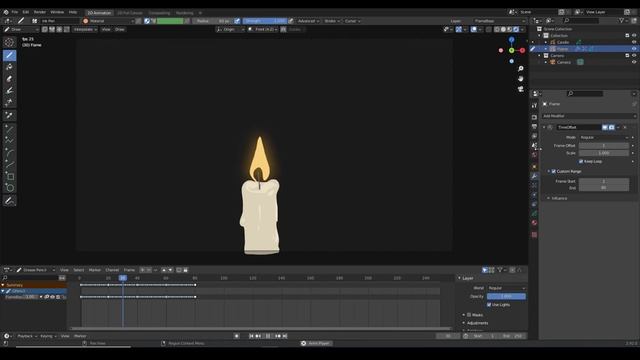Toggle visibility eye of Candle object
Viewport: 640px width, 360px height.
(634, 42)
